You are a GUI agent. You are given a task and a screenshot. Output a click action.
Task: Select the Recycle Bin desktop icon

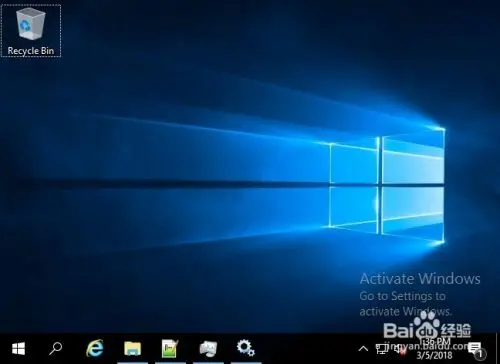click(x=31, y=31)
